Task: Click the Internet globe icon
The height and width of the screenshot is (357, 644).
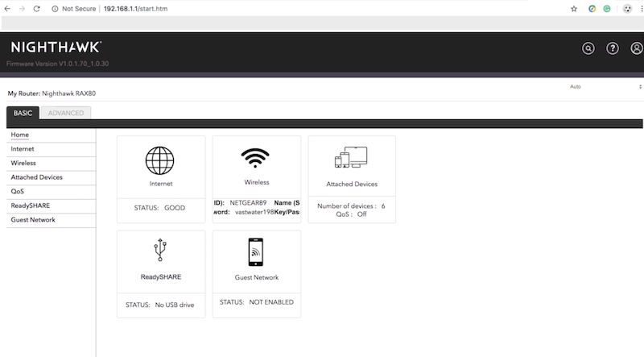Action: coord(159,160)
